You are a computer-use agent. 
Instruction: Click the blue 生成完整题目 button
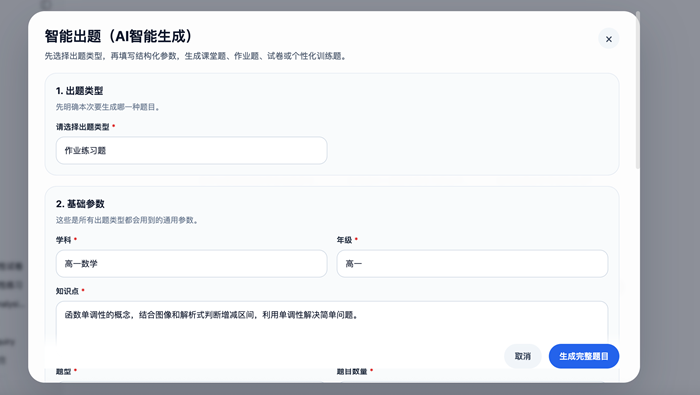[583, 356]
